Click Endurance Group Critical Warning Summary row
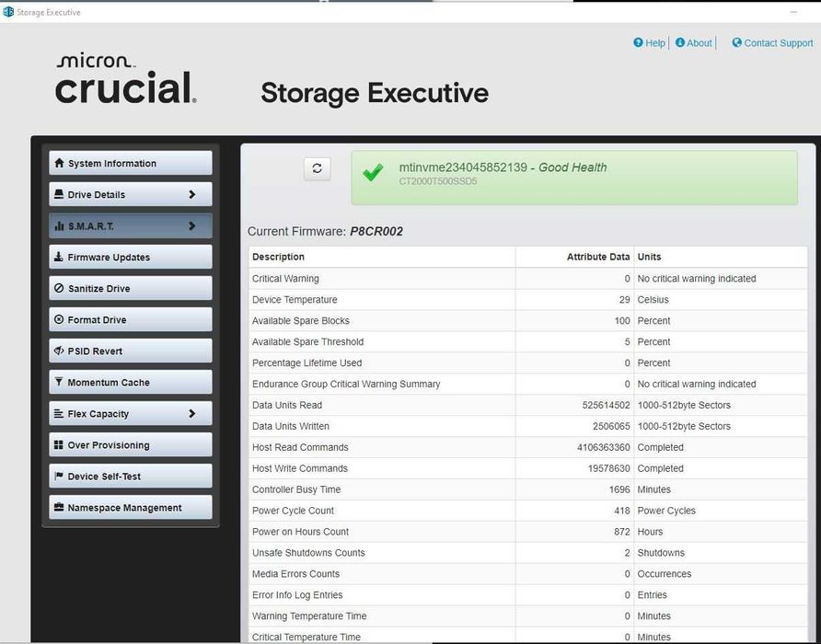 pyautogui.click(x=527, y=384)
